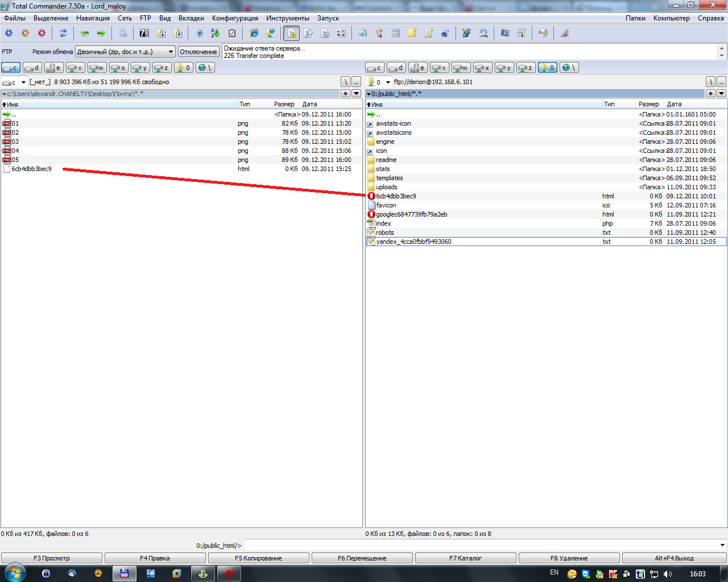Click the Internet Explorer toolbar icon
Viewport: 728px width, 582px height.
254,34
